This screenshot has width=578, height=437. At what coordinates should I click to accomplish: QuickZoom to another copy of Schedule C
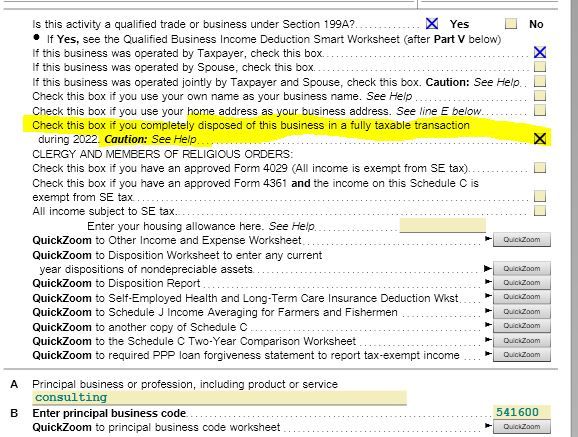click(522, 326)
